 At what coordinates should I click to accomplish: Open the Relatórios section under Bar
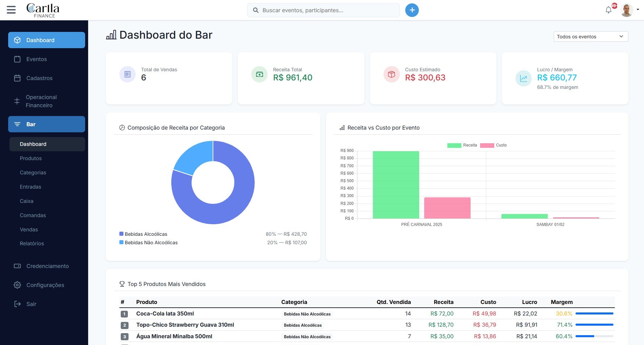tap(32, 243)
